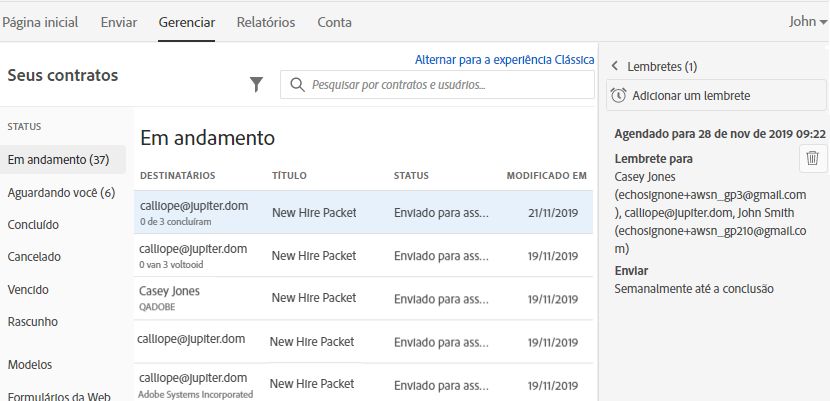Select the Gerenciar tab

pos(187,22)
